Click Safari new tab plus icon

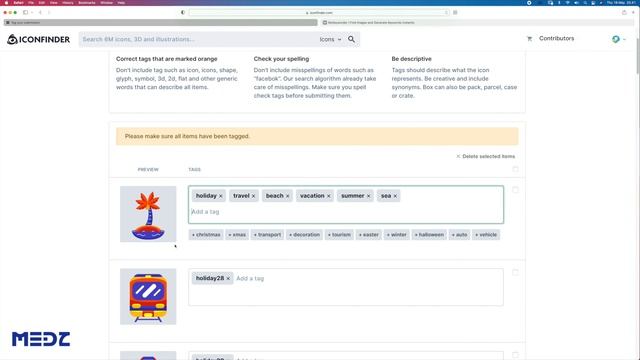[x=633, y=12]
